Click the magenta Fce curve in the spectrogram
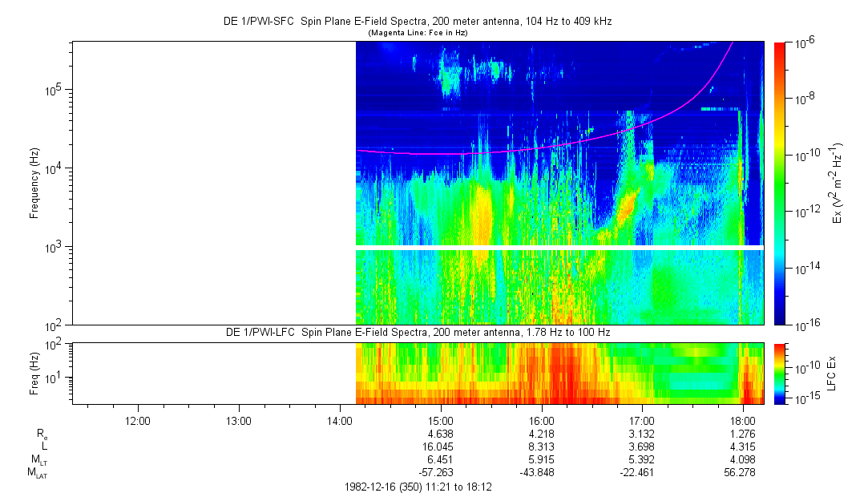 click(x=561, y=144)
